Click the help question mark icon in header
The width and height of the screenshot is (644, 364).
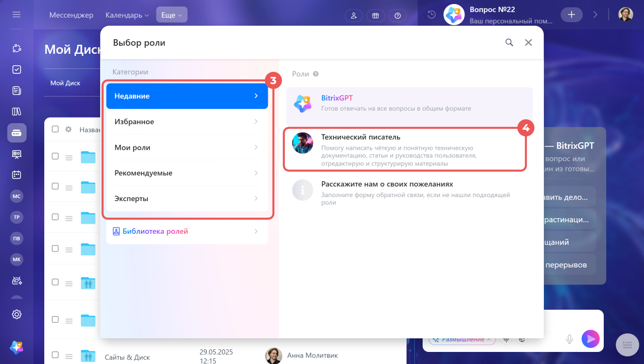(x=397, y=16)
